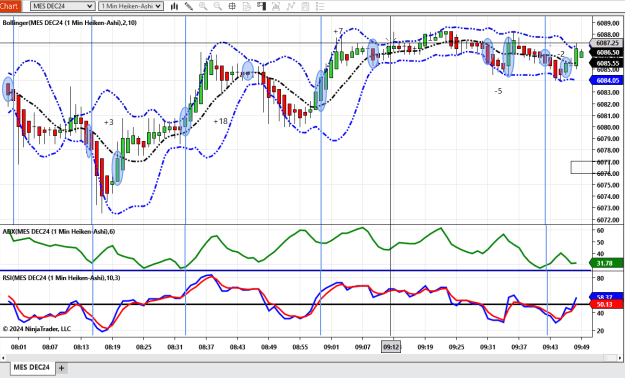Image resolution: width=625 pixels, height=378 pixels.
Task: Toggle the crosshair cursor icon
Action: point(232,6)
